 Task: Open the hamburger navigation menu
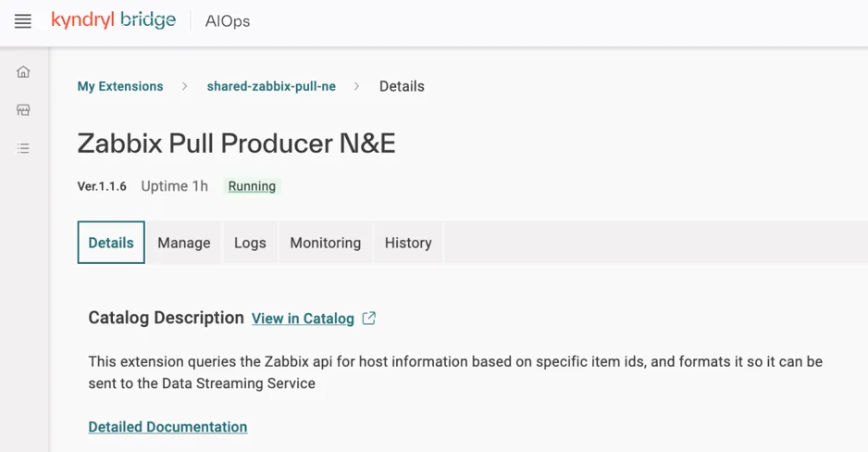(x=23, y=21)
